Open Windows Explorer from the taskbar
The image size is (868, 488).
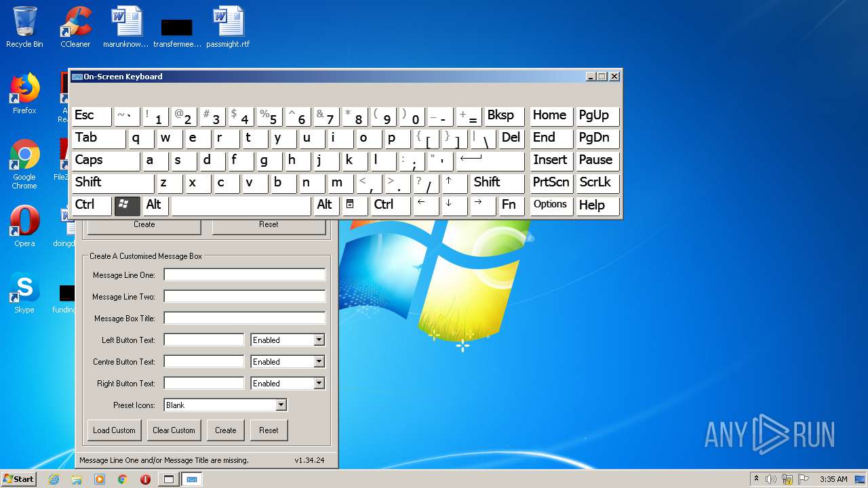pyautogui.click(x=77, y=479)
